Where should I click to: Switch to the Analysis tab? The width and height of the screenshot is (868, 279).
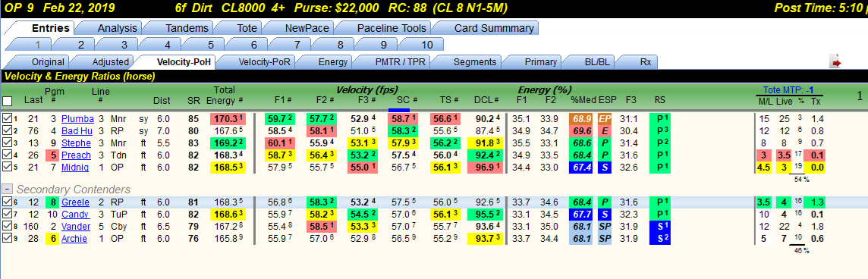coord(117,28)
